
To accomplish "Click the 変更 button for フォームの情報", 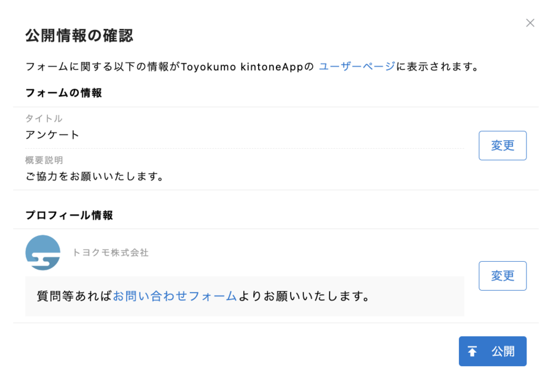I will pos(502,146).
